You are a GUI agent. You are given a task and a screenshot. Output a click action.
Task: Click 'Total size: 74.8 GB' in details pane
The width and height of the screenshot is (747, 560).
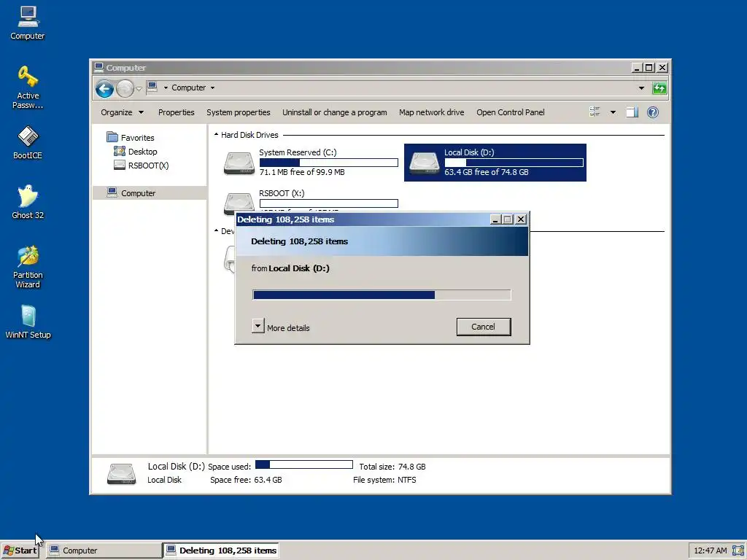pos(392,467)
